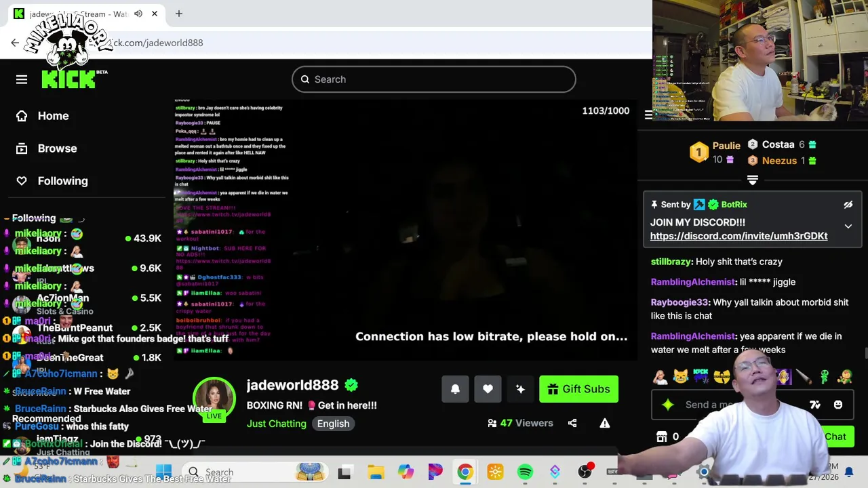Turn on notifications with the bell icon

tap(455, 389)
